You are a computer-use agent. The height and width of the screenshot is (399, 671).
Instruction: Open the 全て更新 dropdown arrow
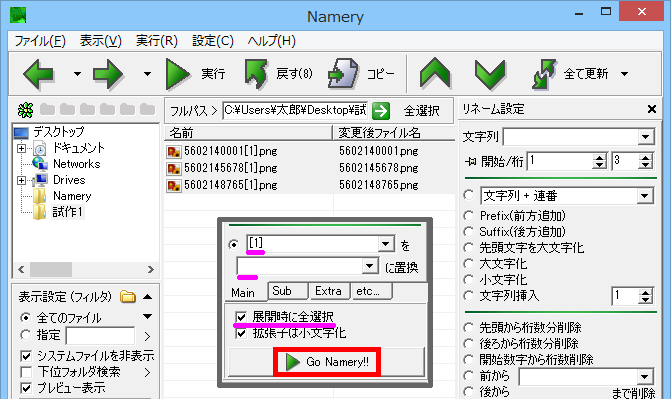click(x=624, y=74)
